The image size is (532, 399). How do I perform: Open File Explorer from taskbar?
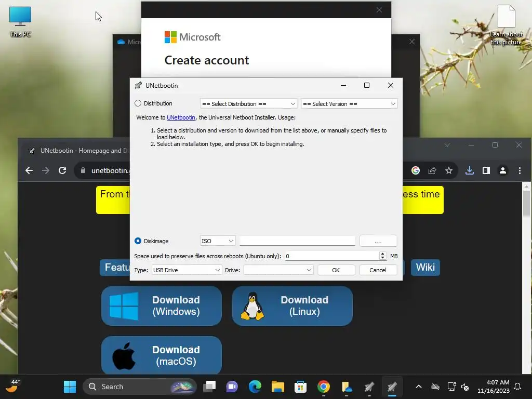click(278, 387)
